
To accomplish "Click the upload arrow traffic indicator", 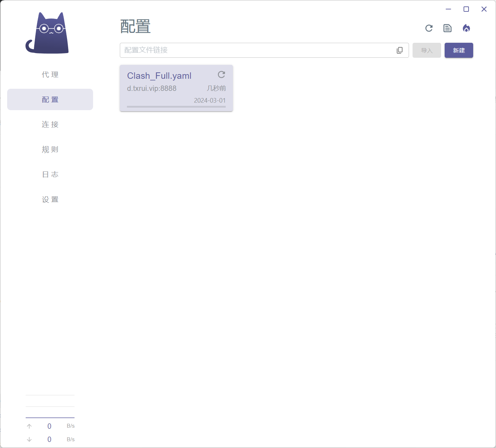I will pyautogui.click(x=29, y=426).
